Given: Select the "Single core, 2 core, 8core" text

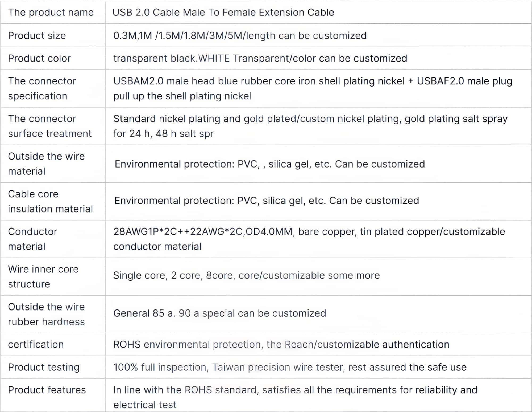Looking at the screenshot, I should coord(246,275).
